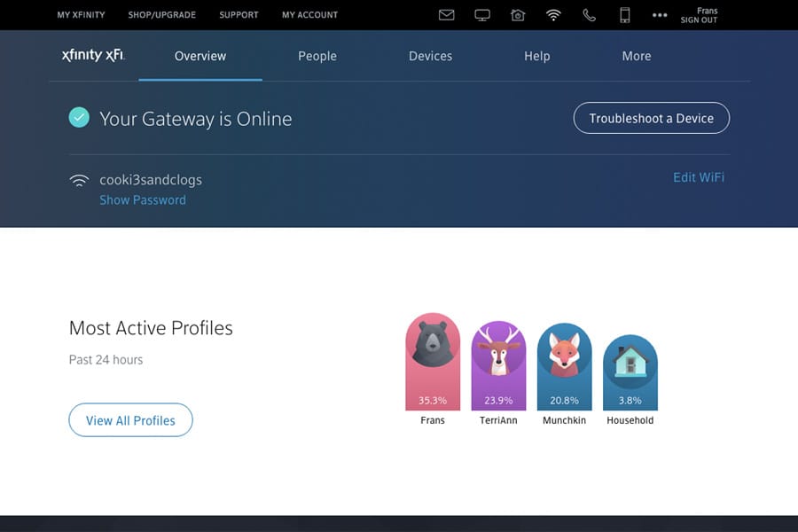Click Most Active Profiles heading
This screenshot has width=798, height=532.
(151, 328)
